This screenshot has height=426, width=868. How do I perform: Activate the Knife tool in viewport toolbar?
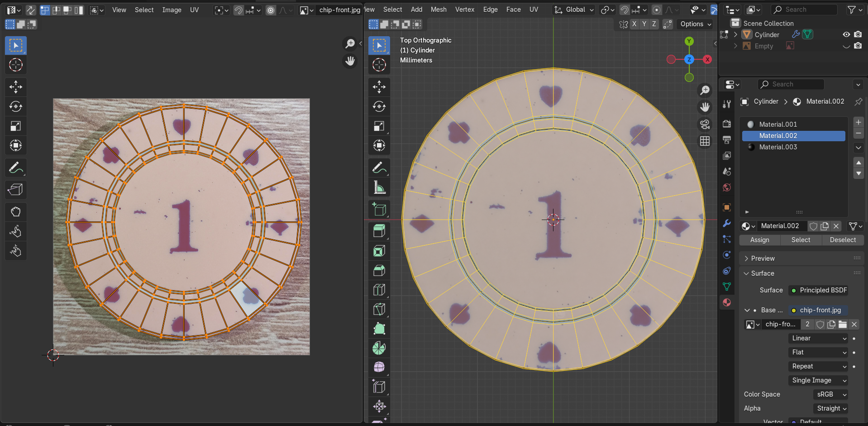tap(379, 310)
